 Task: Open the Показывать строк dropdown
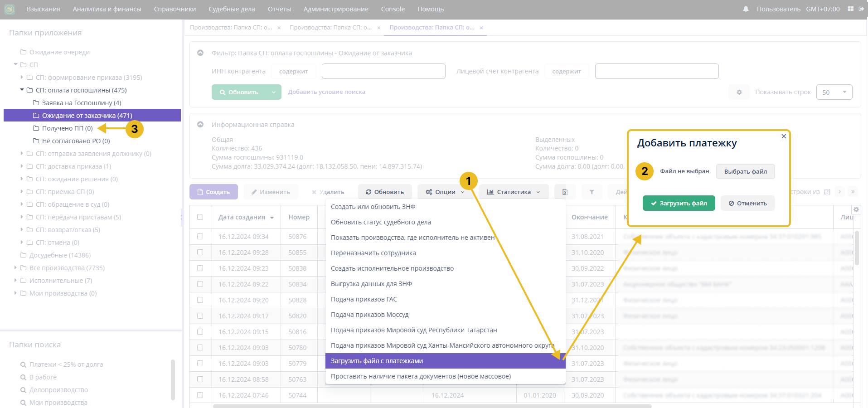(834, 92)
